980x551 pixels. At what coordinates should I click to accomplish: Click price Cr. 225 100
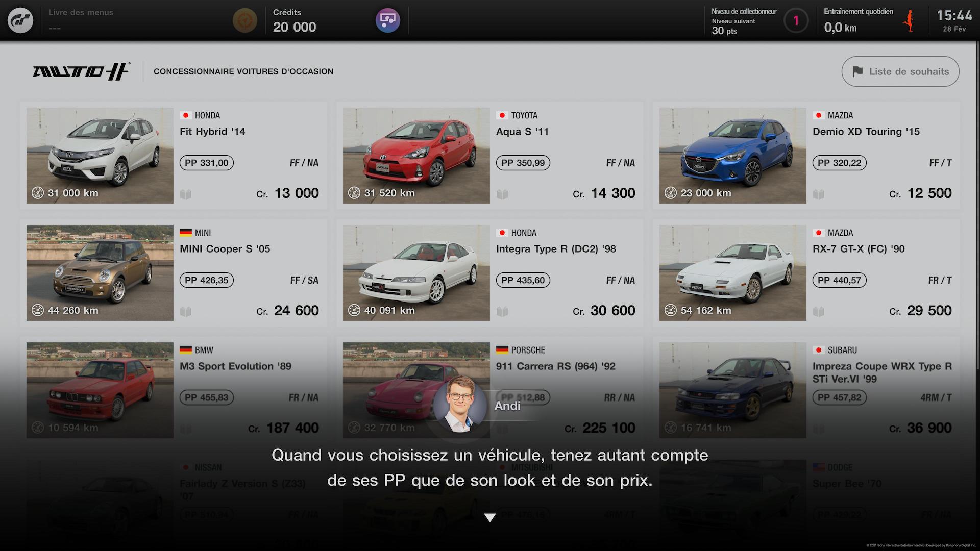pos(600,428)
